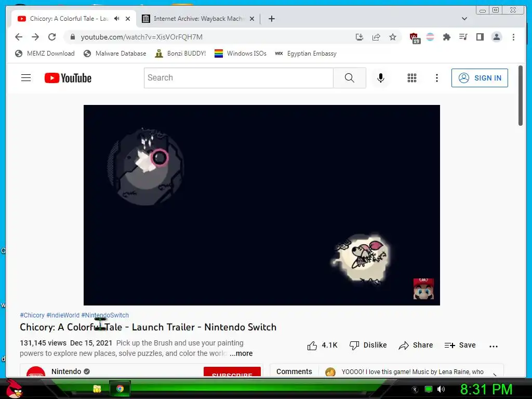Open the #NintendoSwitch hashtag link
The width and height of the screenshot is (532, 399).
[105, 315]
